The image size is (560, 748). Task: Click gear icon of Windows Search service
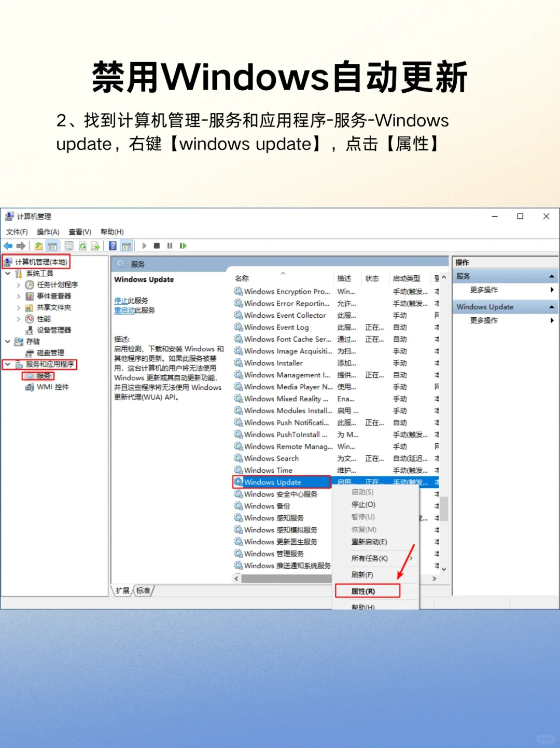pos(239,458)
